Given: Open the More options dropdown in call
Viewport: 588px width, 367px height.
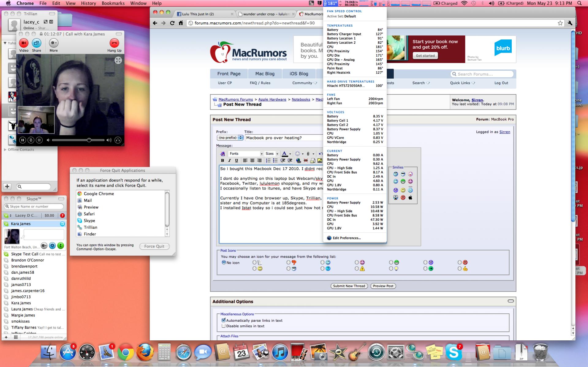Looking at the screenshot, I should coord(54,43).
